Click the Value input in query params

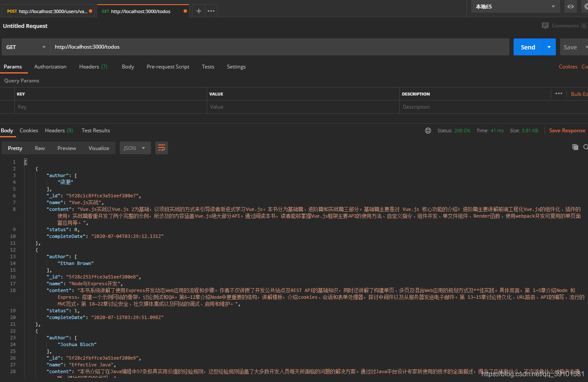pos(303,107)
